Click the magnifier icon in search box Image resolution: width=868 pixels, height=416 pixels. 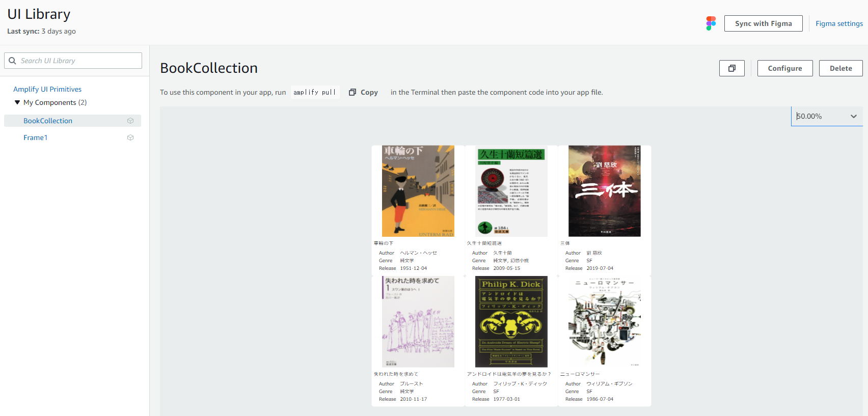(x=13, y=61)
